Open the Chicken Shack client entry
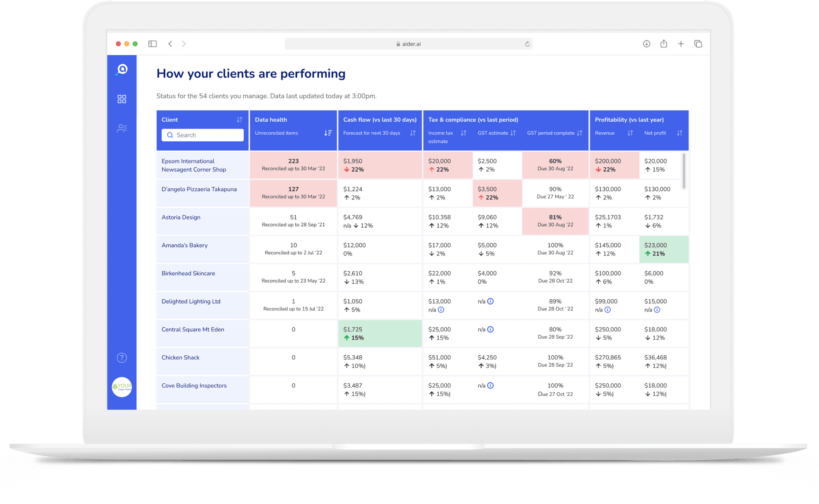819x504 pixels. tap(180, 357)
